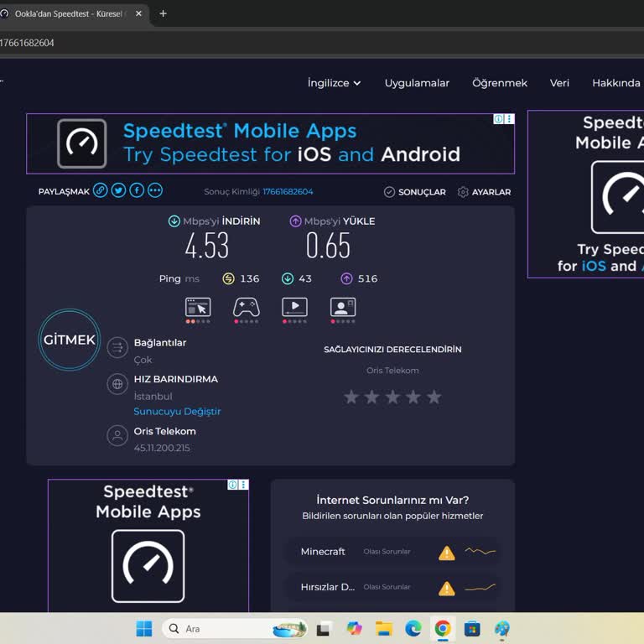
Task: Click the idle ping icon beside 136
Action: pyautogui.click(x=228, y=278)
